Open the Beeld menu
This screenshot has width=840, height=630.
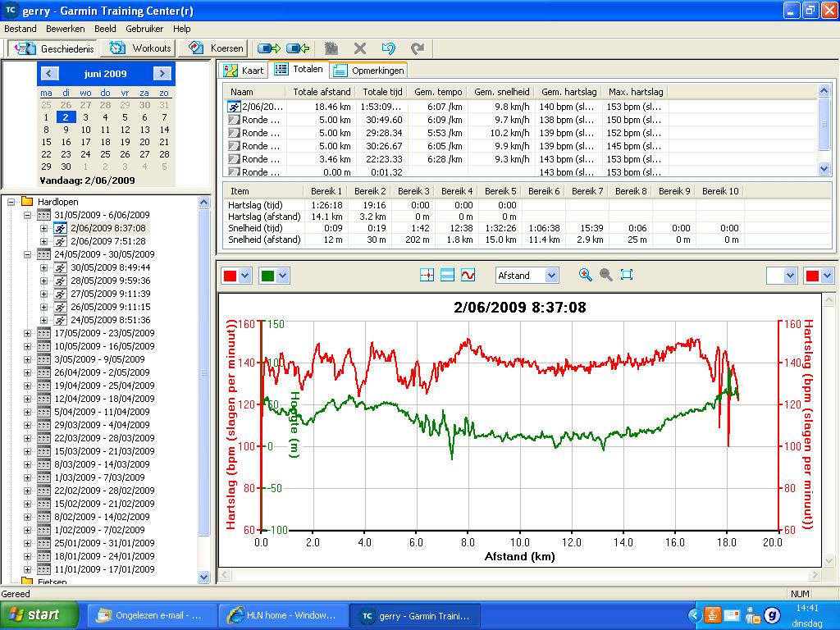(x=105, y=29)
